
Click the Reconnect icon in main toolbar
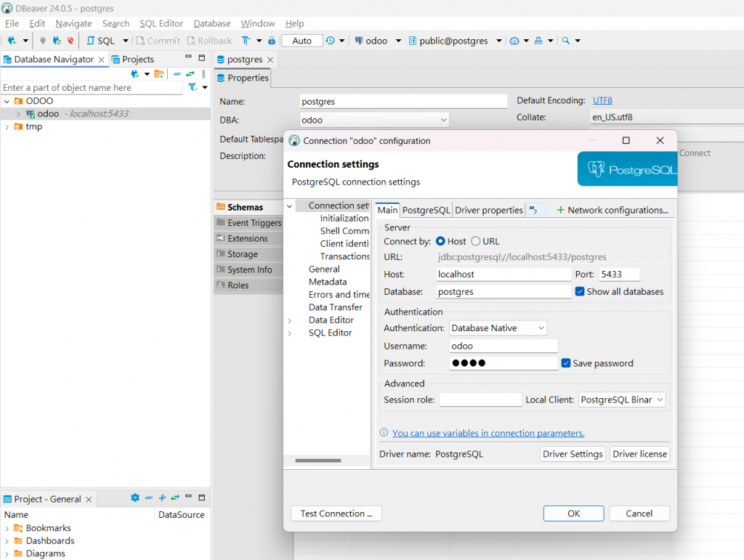(57, 41)
